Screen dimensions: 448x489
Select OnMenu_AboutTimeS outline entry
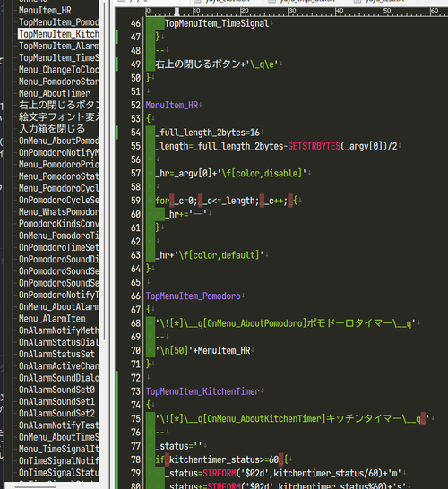(x=58, y=437)
